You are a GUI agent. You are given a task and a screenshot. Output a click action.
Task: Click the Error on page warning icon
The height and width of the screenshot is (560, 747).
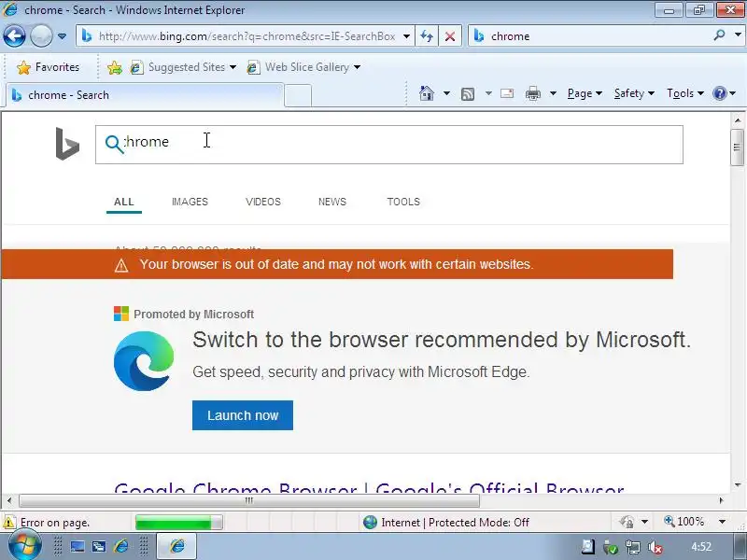coord(8,523)
